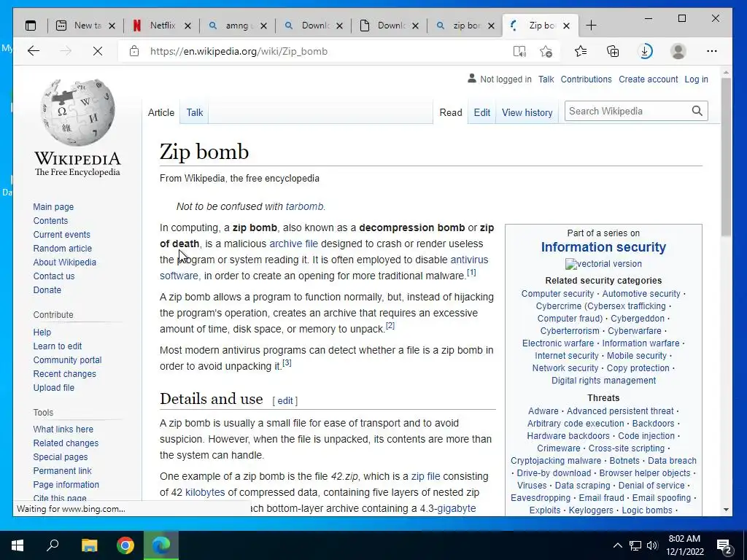Open a new tab with plus button

[x=591, y=26]
